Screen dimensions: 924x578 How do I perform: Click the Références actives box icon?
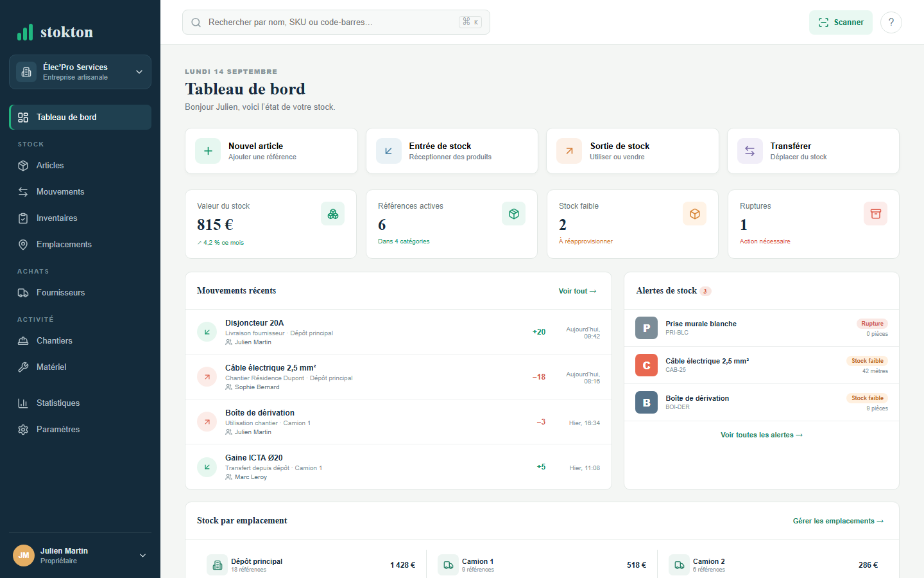tap(514, 214)
